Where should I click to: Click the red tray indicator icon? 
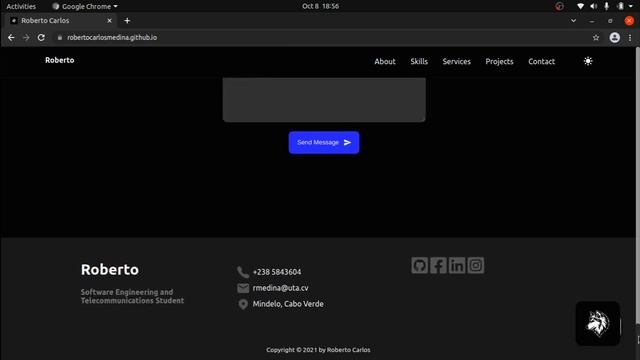pos(560,6)
